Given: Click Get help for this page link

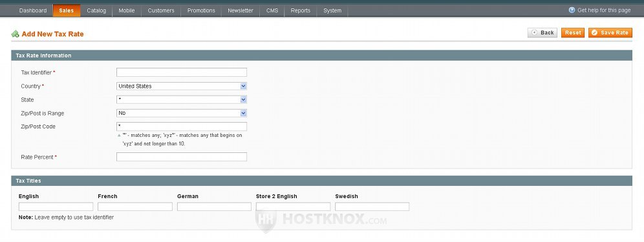Looking at the screenshot, I should click(604, 10).
